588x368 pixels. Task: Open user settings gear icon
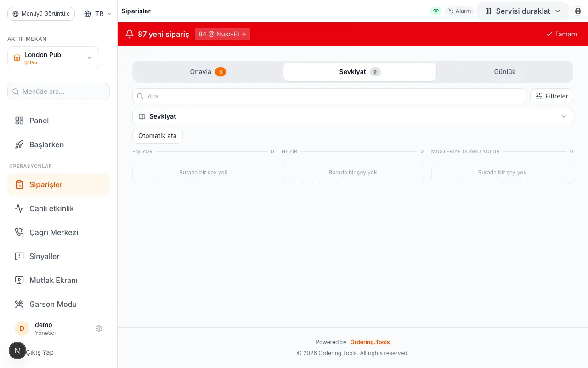pyautogui.click(x=99, y=328)
